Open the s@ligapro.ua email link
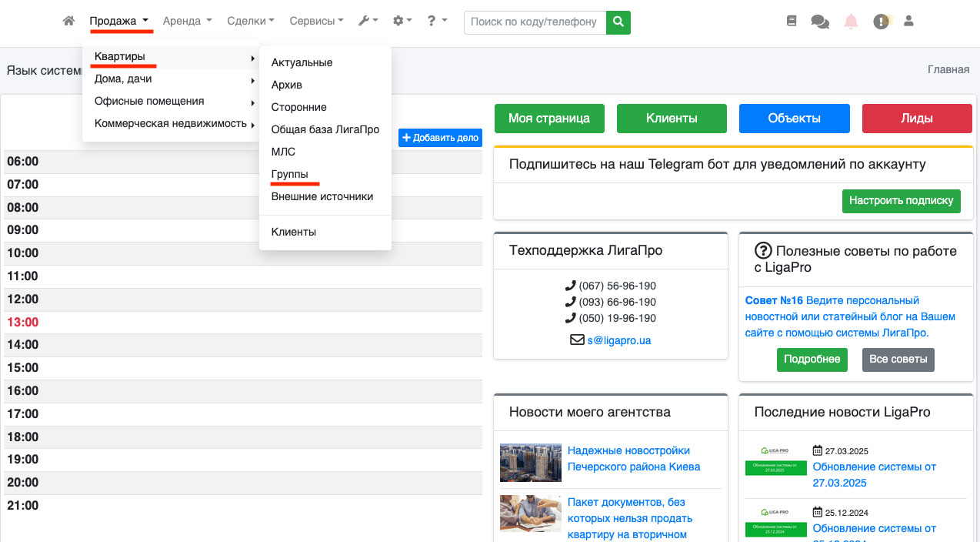This screenshot has height=542, width=980. (618, 340)
